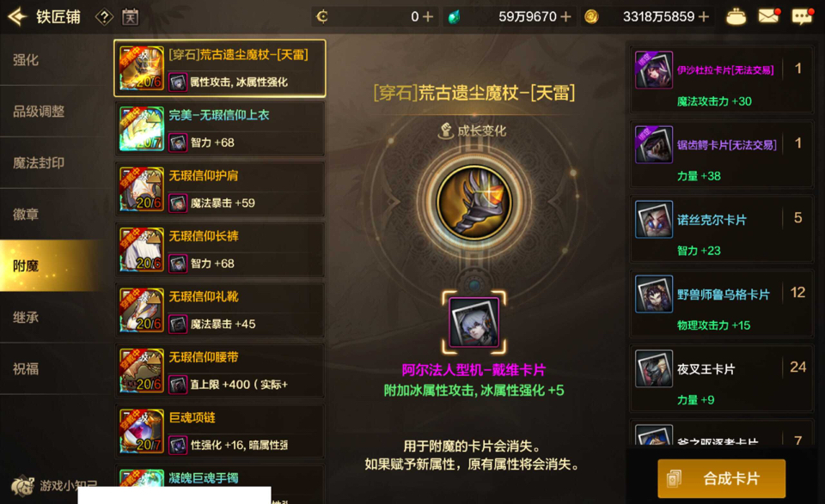This screenshot has height=504, width=825.
Task: Open the calendar icon in top bar
Action: tap(131, 17)
